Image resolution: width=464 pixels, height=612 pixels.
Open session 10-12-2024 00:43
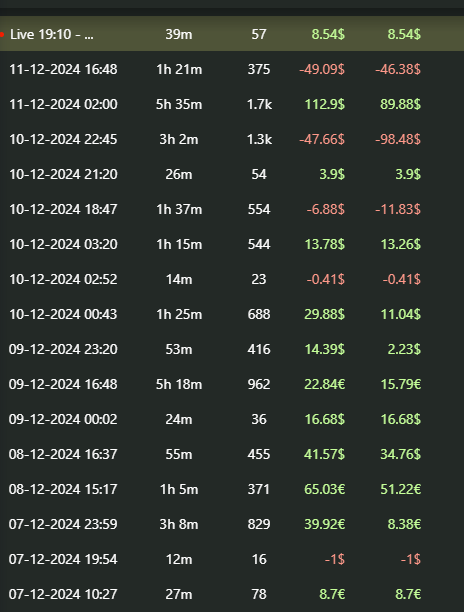point(232,314)
